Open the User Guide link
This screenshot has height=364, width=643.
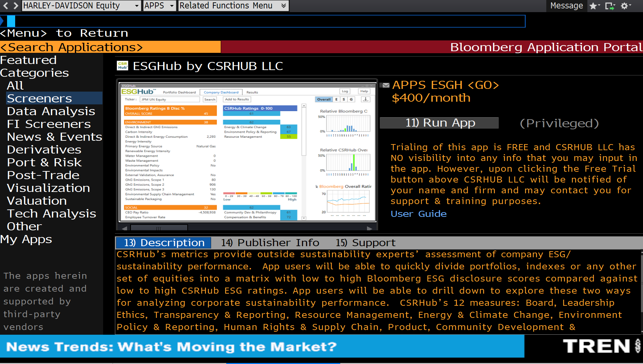pos(419,213)
